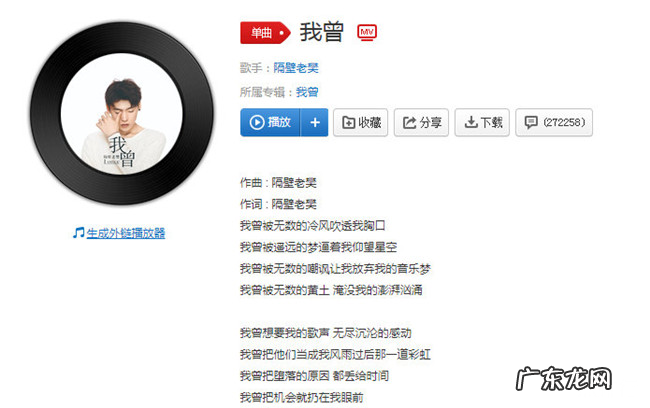This screenshot has height=408, width=650.
Task: Open singer link 隔壁老樊
Action: (296, 68)
